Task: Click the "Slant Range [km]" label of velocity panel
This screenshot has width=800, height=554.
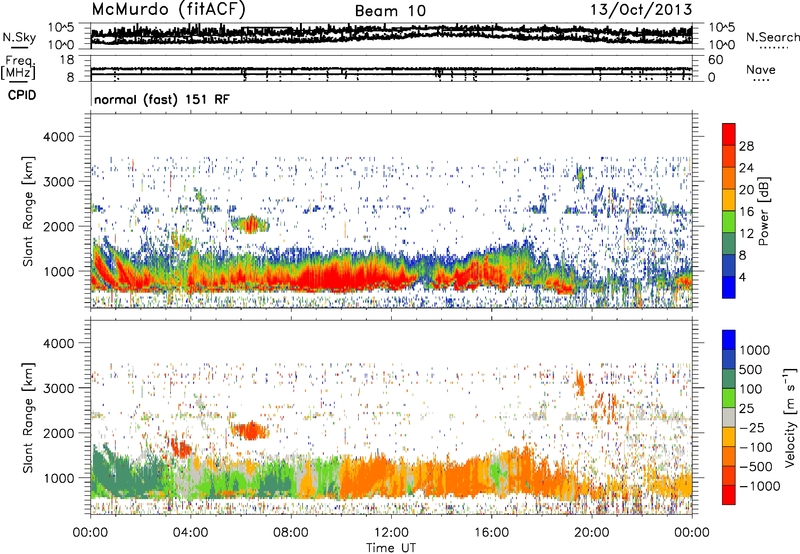Action: [x=28, y=417]
